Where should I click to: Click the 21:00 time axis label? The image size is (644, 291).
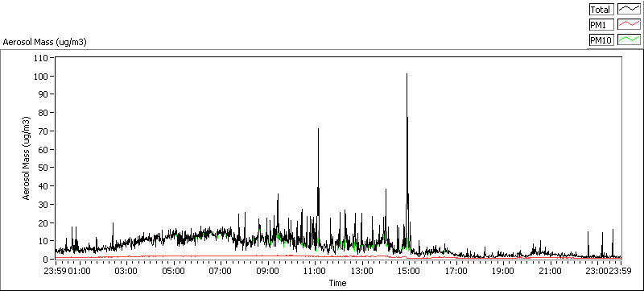point(551,271)
